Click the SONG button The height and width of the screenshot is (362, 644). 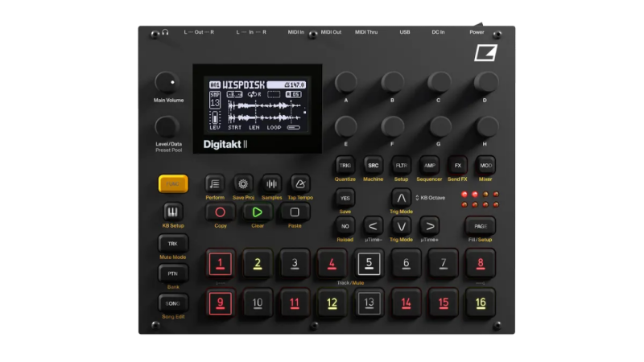(x=173, y=303)
